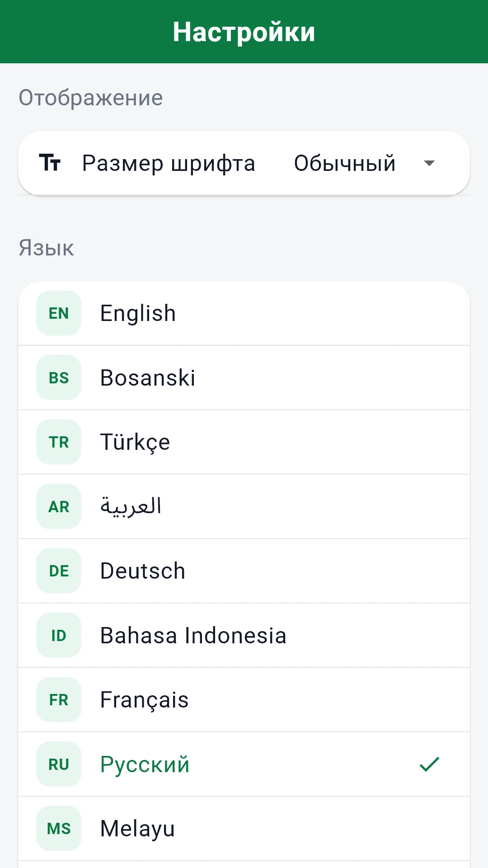
Task: Tap the TR badge icon
Action: (59, 442)
